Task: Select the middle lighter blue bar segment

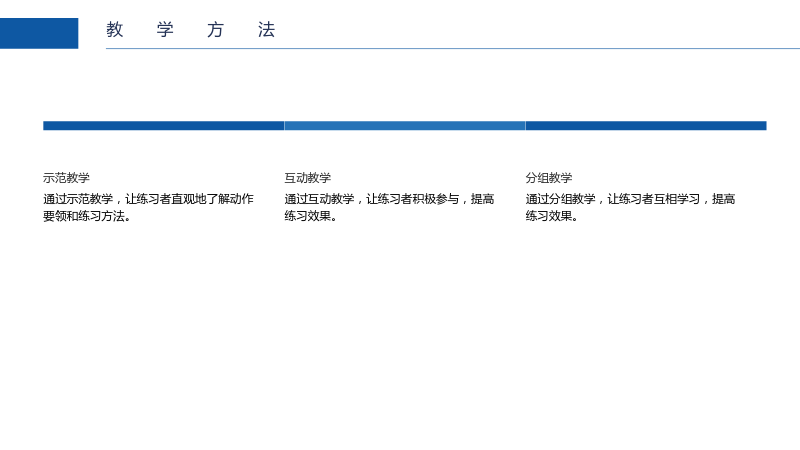Action: click(405, 126)
